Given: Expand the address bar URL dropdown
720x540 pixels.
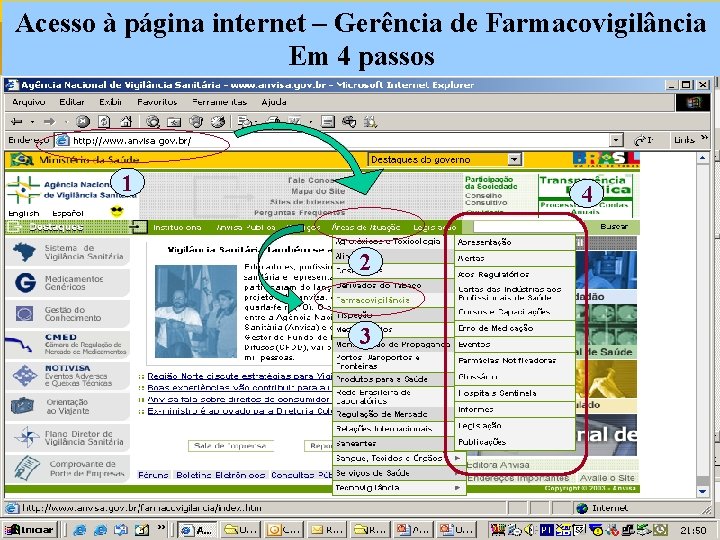Looking at the screenshot, I should 616,140.
